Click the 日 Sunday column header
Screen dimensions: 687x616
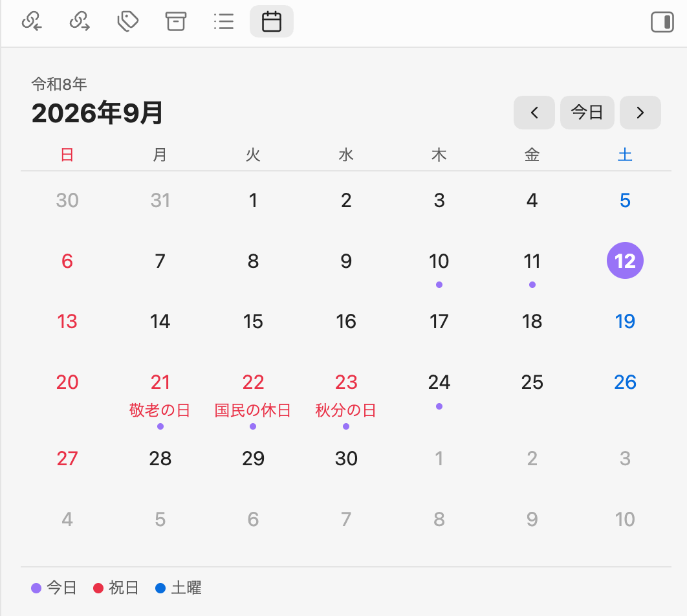tap(67, 155)
